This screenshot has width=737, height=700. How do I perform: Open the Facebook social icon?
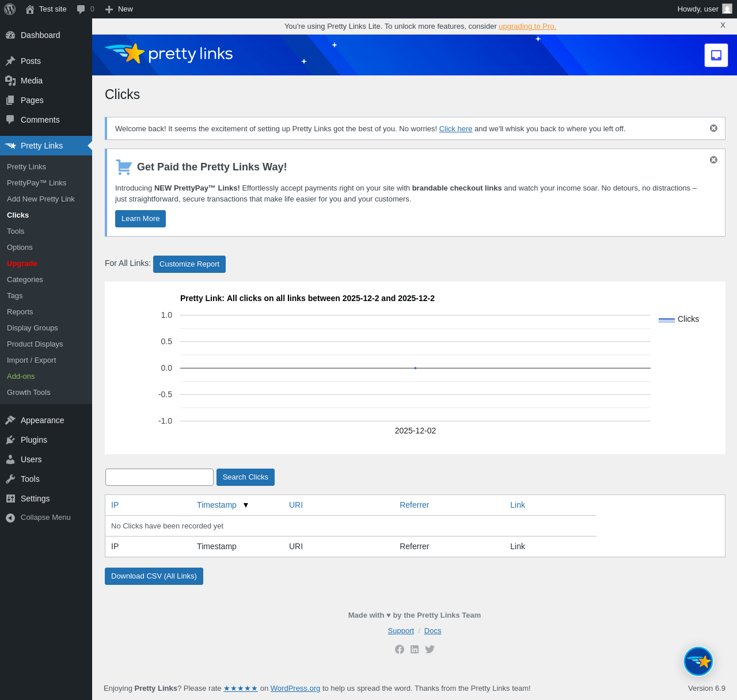[x=400, y=649]
